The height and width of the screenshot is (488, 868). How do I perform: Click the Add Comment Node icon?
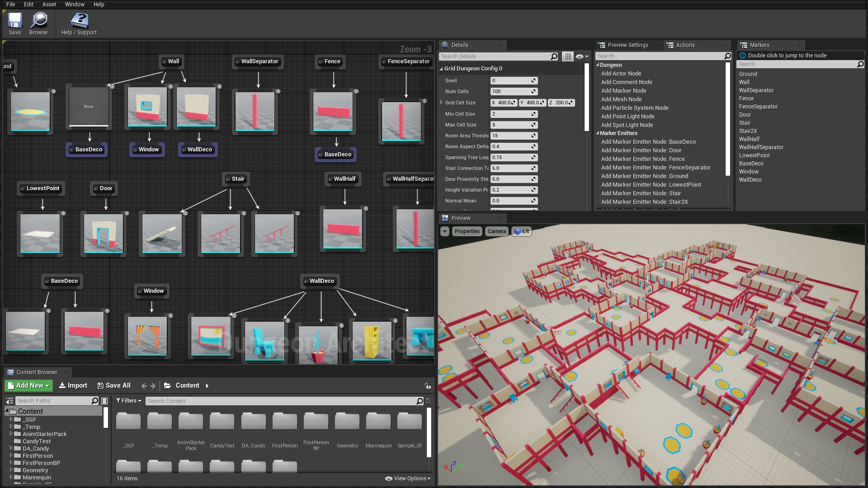coord(627,82)
